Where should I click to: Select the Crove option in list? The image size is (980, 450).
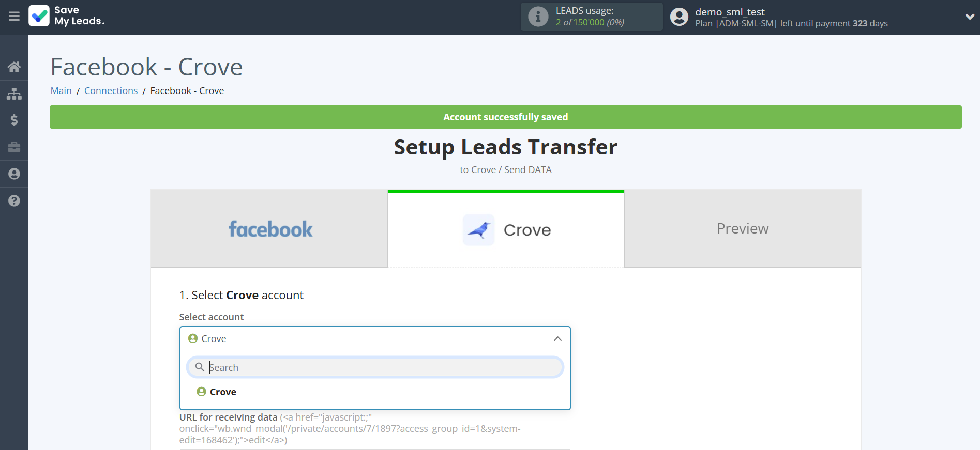pyautogui.click(x=375, y=392)
